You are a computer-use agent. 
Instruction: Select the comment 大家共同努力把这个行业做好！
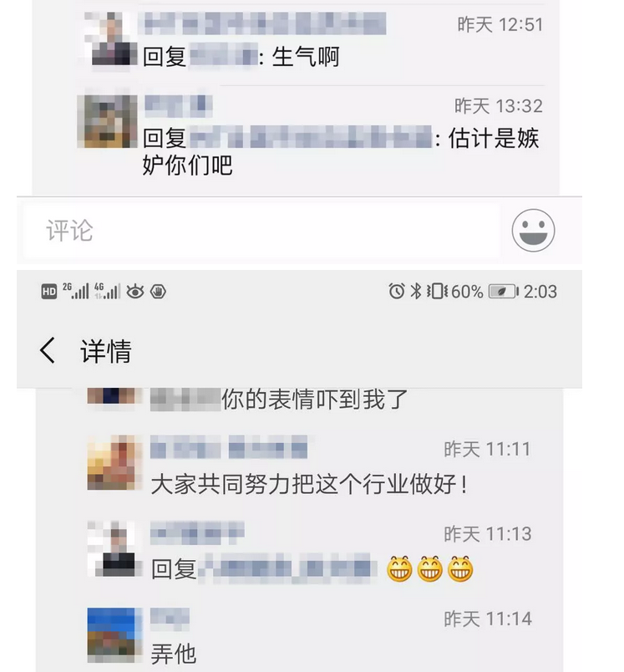coord(309,484)
